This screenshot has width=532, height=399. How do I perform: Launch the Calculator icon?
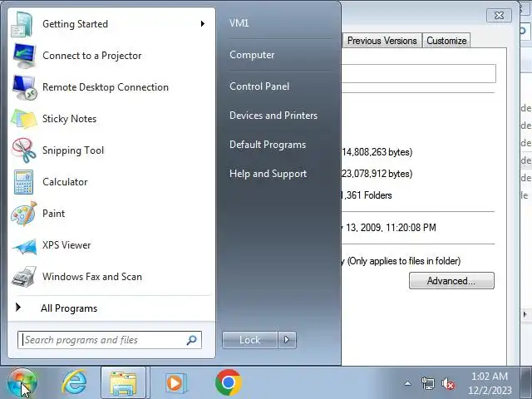click(x=24, y=182)
